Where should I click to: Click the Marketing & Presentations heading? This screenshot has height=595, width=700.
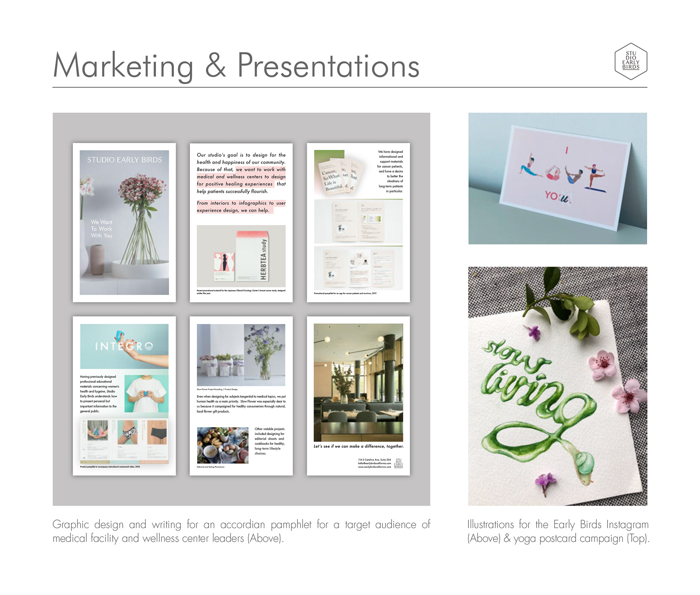236,66
